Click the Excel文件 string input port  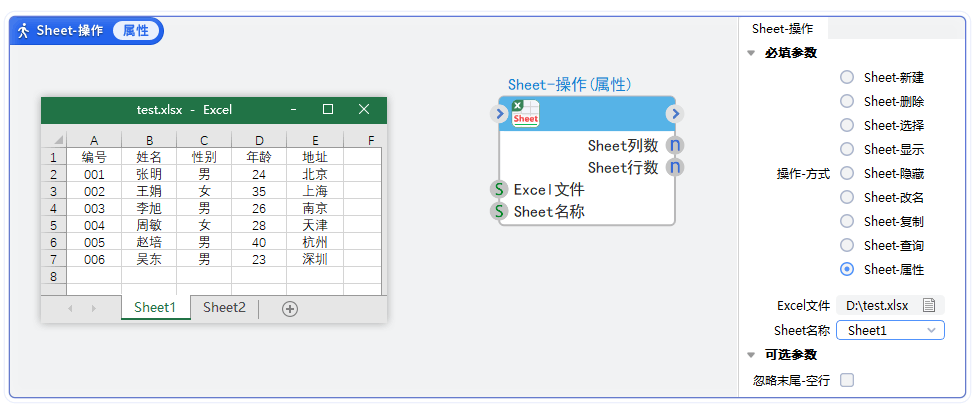[499, 189]
